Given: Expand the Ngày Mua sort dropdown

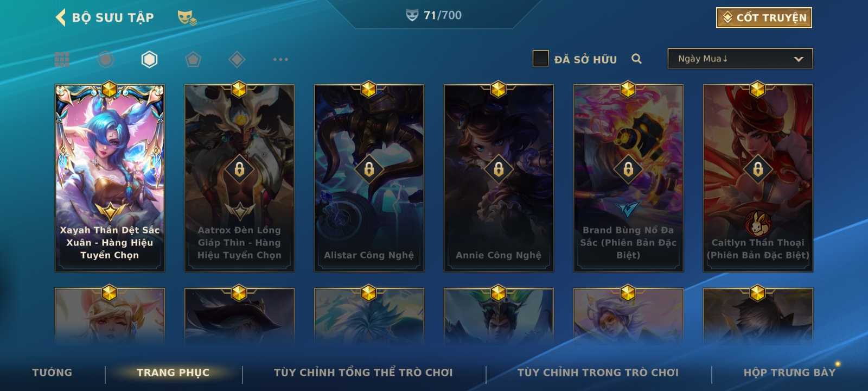Looking at the screenshot, I should pyautogui.click(x=740, y=59).
